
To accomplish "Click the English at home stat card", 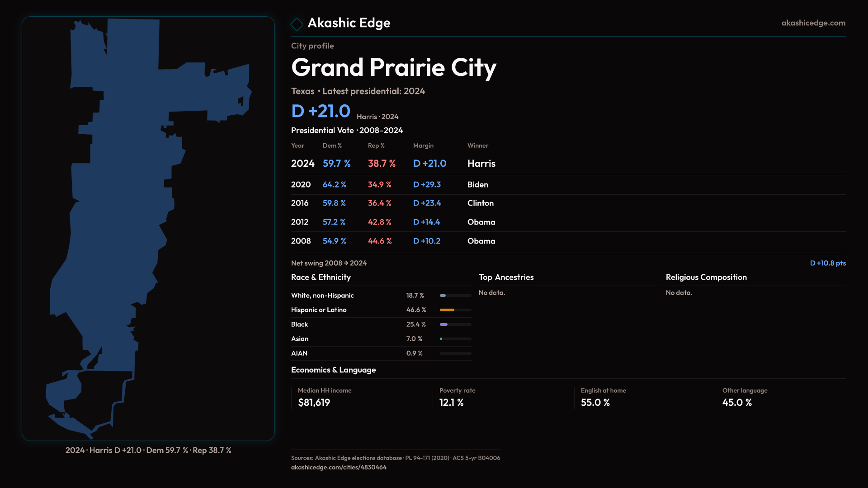I will tap(603, 397).
